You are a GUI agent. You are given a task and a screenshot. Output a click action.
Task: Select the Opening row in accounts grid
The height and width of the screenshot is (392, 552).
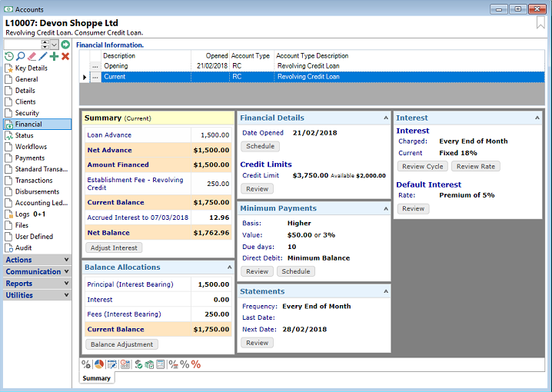tap(115, 66)
